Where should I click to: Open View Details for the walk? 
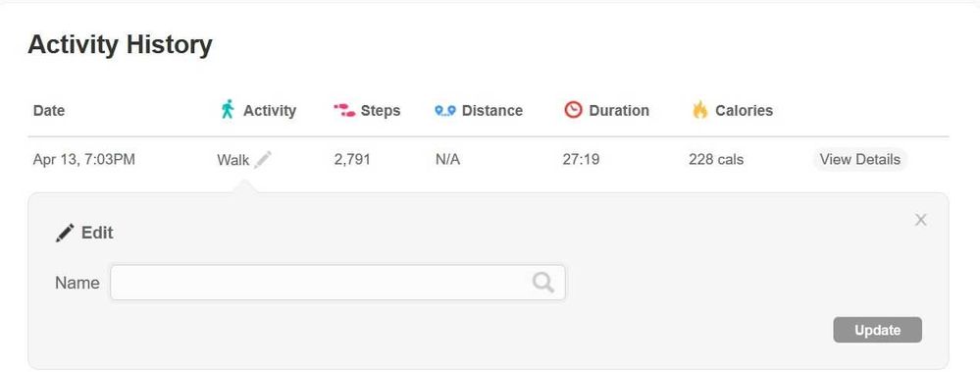(x=860, y=159)
